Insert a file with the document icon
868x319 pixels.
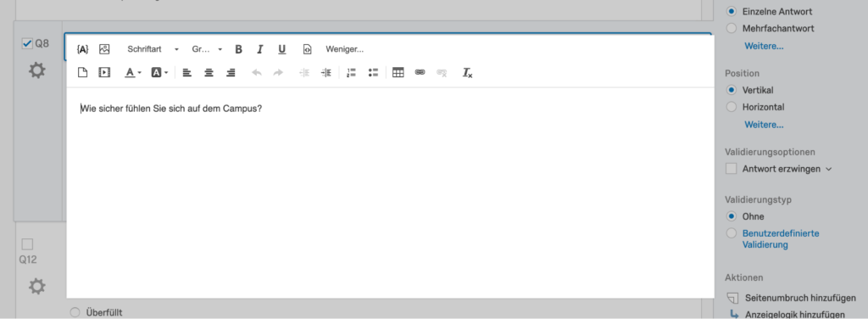(x=82, y=73)
